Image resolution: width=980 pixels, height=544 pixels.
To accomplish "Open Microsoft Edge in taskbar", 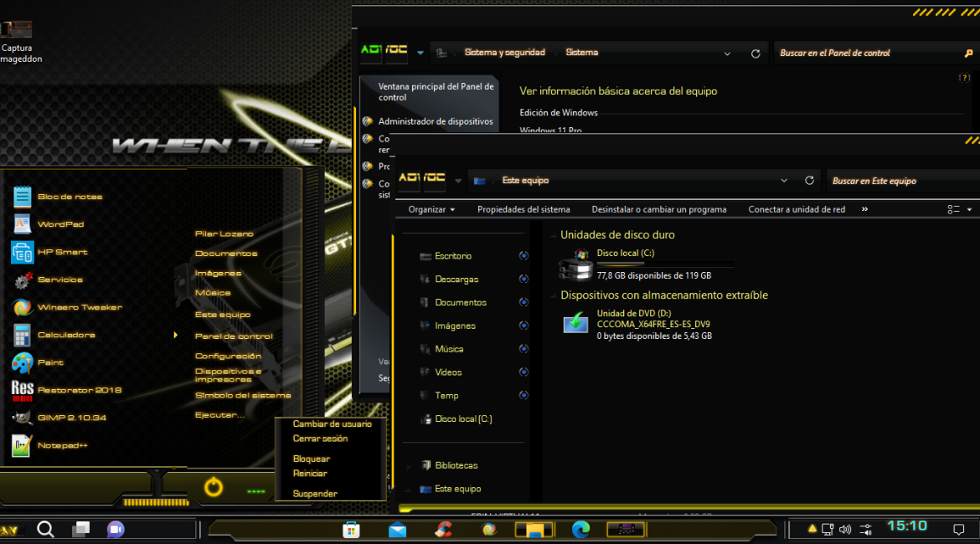I will [x=580, y=529].
